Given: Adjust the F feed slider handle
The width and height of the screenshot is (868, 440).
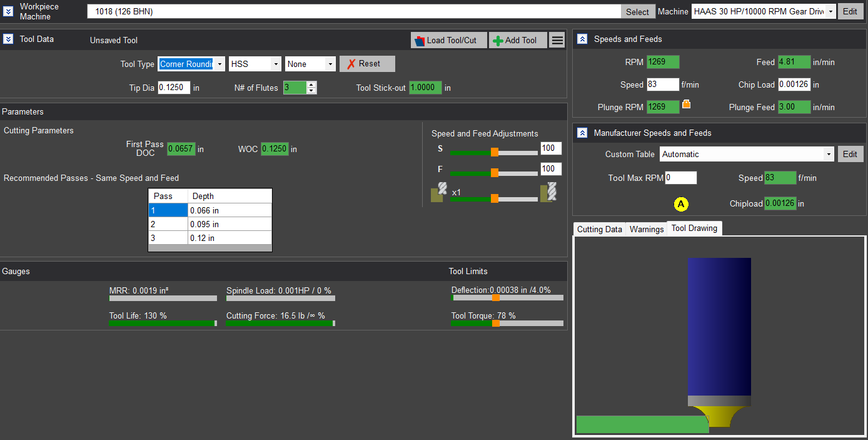Looking at the screenshot, I should click(x=495, y=173).
